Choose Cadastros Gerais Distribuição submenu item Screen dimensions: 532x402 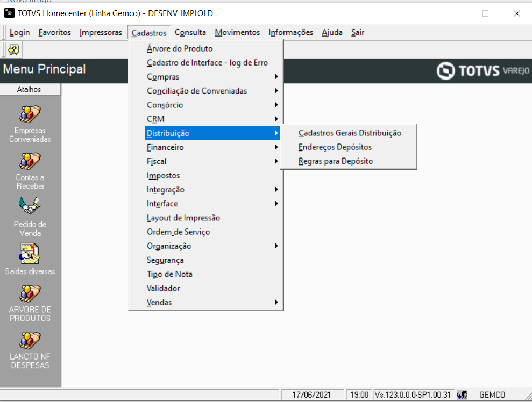(350, 133)
